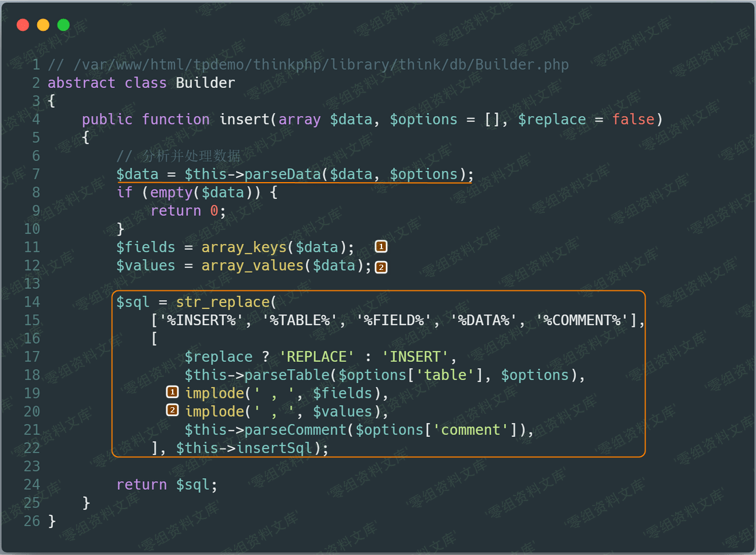Click the underlined parseData method call

(x=283, y=174)
